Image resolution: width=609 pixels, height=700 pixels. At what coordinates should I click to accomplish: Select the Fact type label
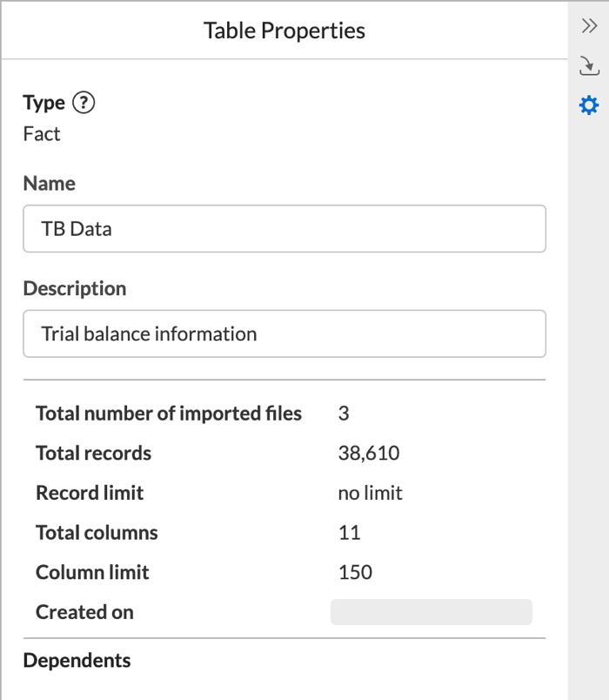pyautogui.click(x=39, y=134)
